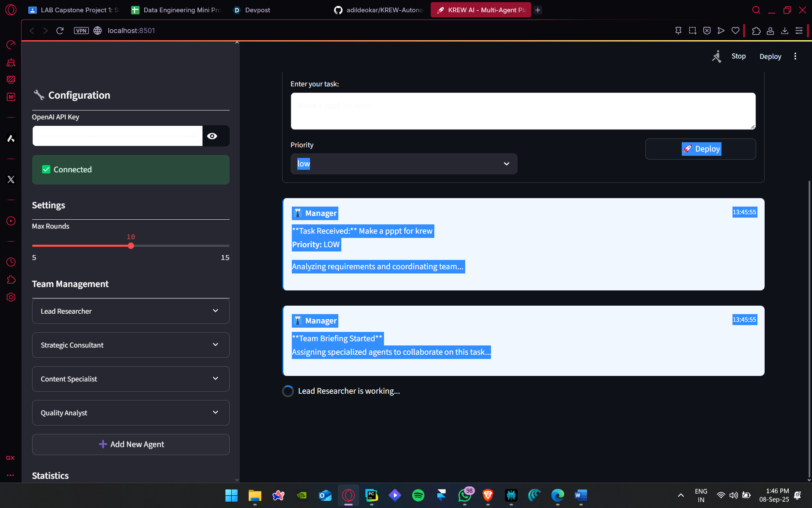Open Streamlit three-dot main menu
Viewport: 812px width, 508px height.
(795, 56)
